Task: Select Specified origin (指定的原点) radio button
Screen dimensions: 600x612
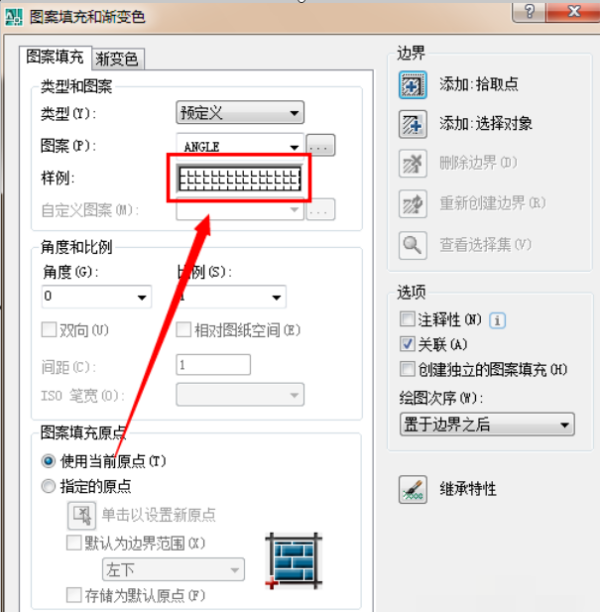Action: click(x=48, y=486)
